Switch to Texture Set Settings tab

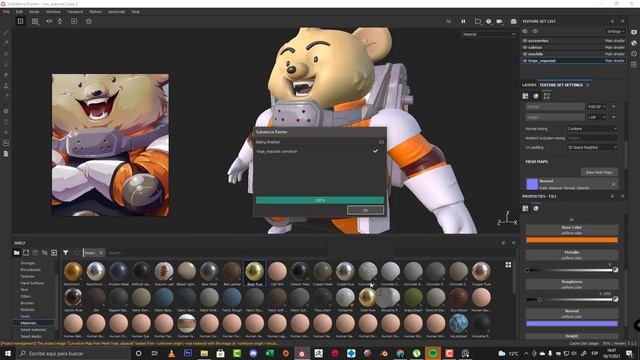[x=561, y=85]
